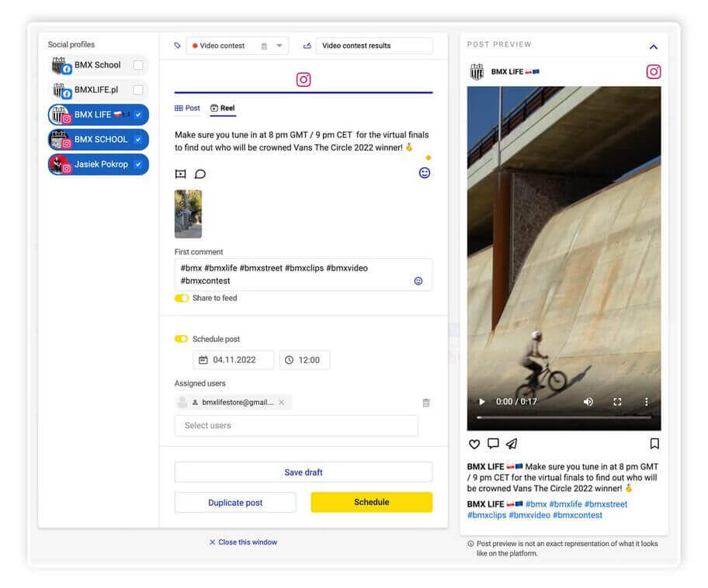Collapse the Post Preview panel
Image resolution: width=708 pixels, height=588 pixels.
pos(653,47)
